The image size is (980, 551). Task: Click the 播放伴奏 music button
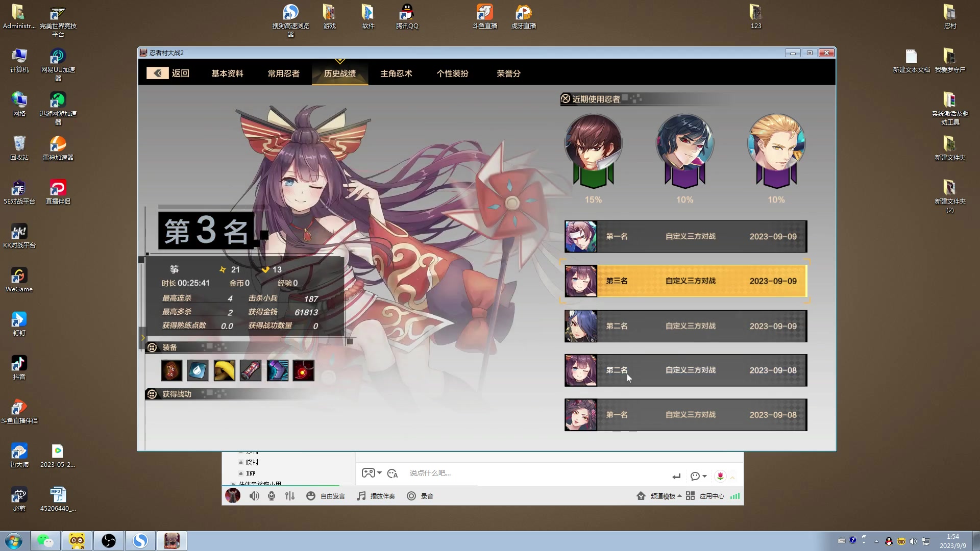click(376, 496)
